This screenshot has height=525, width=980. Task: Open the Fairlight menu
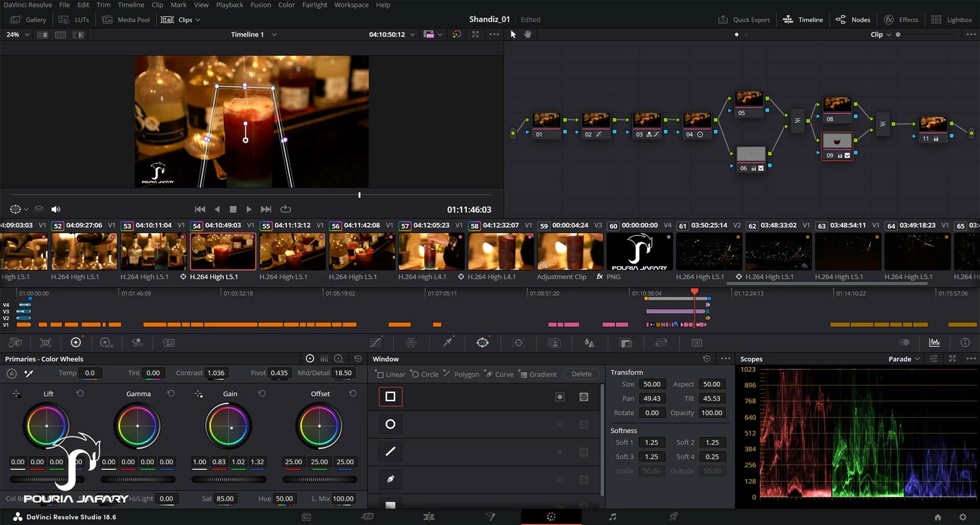314,5
